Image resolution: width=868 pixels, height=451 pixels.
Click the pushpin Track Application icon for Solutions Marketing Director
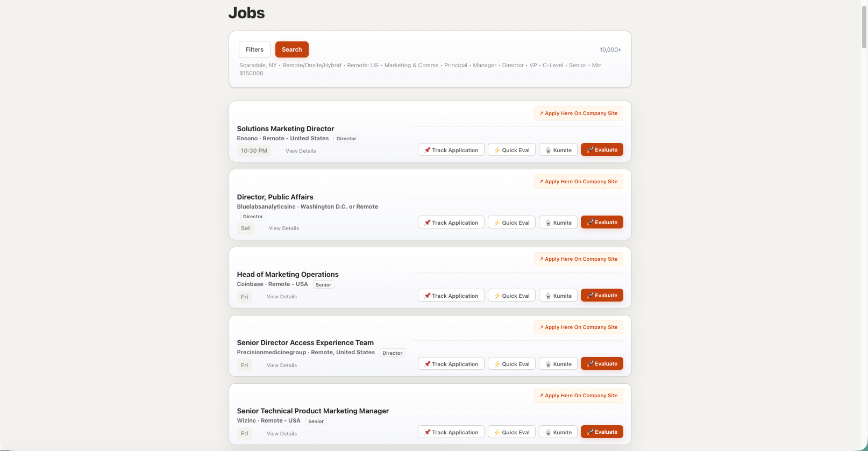click(x=428, y=149)
